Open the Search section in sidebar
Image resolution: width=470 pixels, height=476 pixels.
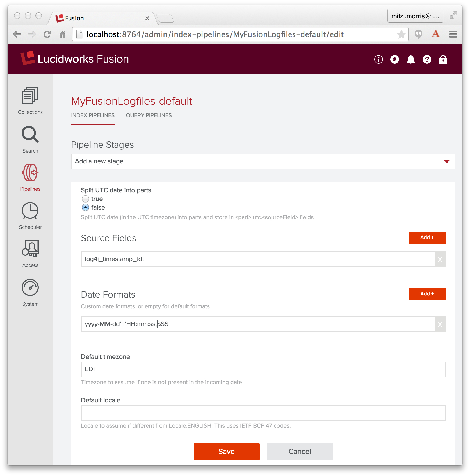point(30,139)
